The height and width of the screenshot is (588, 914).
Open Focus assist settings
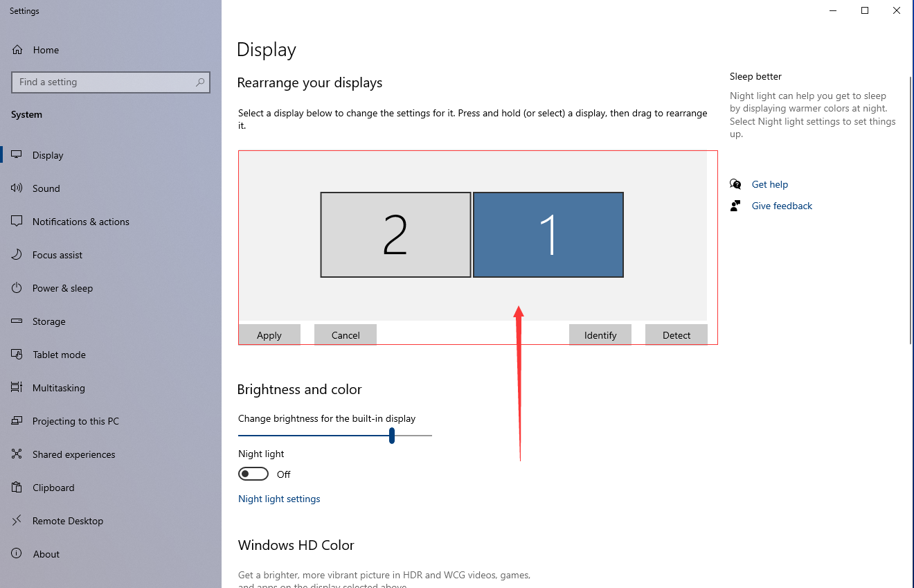point(57,255)
